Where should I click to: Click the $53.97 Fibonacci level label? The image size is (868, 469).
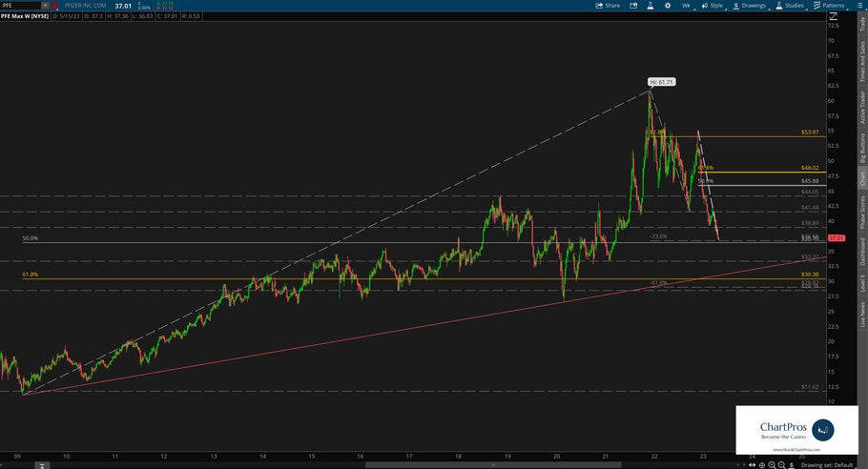click(x=810, y=133)
